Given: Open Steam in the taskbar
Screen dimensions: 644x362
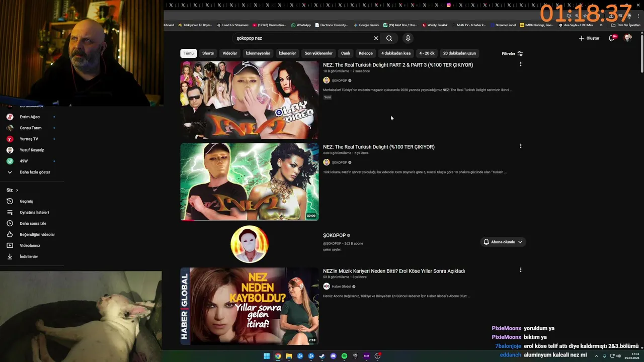Looking at the screenshot, I should (x=322, y=356).
